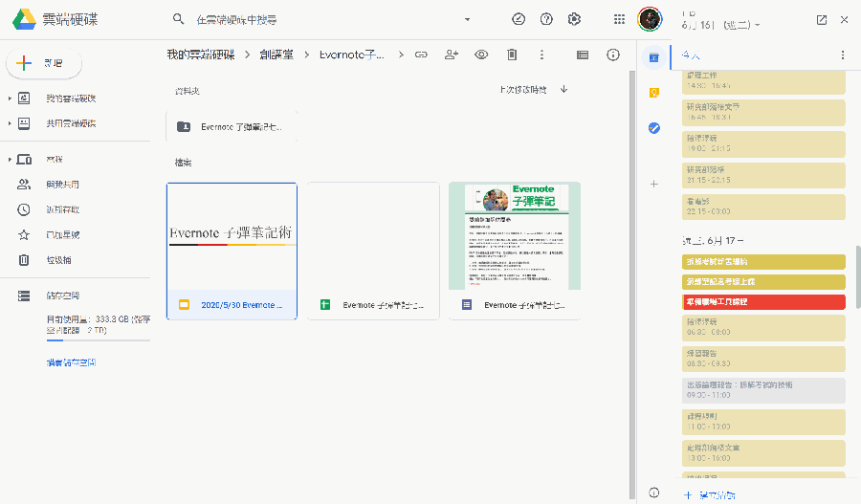Open Keep notes in the side panel
The width and height of the screenshot is (861, 504).
point(654,93)
